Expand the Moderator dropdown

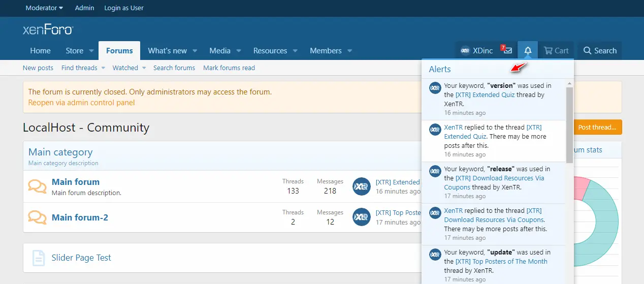tap(44, 8)
